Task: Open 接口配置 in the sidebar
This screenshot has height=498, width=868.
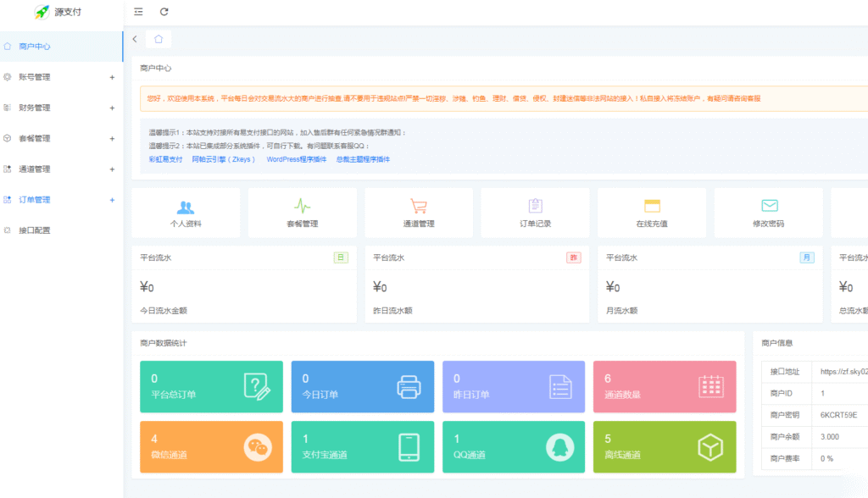Action: 35,230
